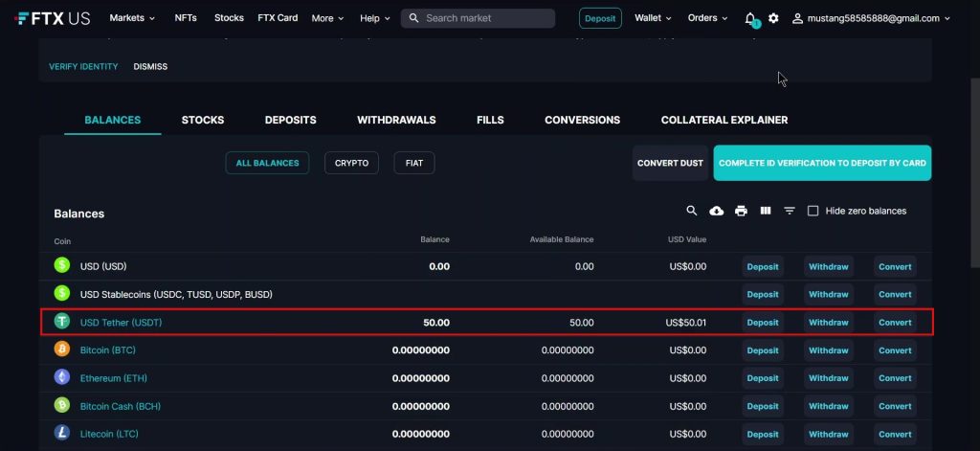Expand the Help dropdown menu
980x451 pixels.
(x=375, y=18)
